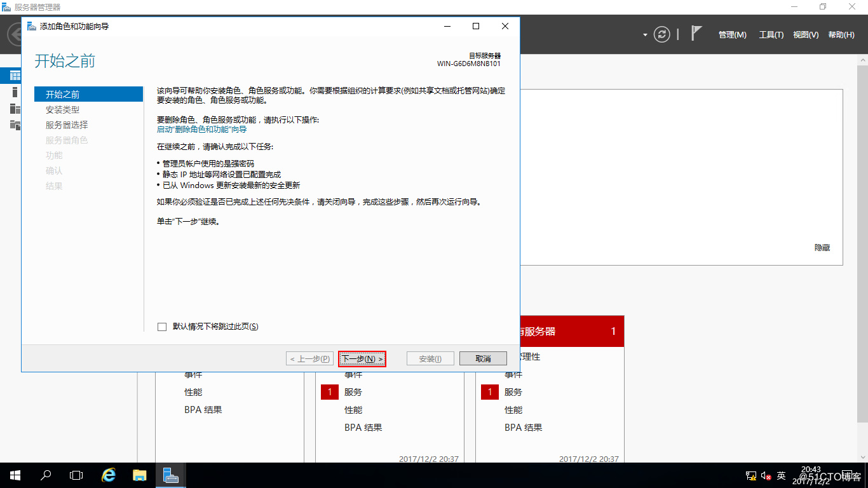This screenshot has width=868, height=488.
Task: Cancel the wizard with 取消
Action: [x=483, y=359]
